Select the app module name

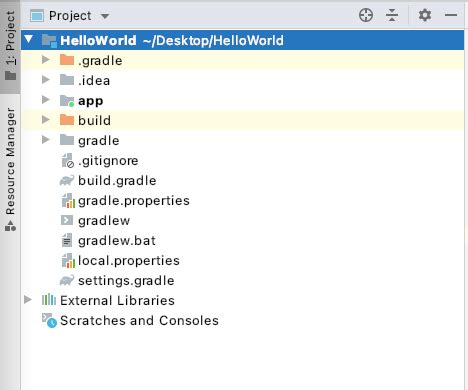(x=91, y=101)
